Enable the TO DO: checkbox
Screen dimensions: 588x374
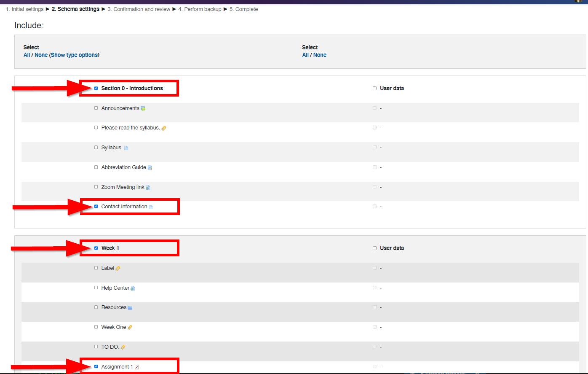coord(96,347)
